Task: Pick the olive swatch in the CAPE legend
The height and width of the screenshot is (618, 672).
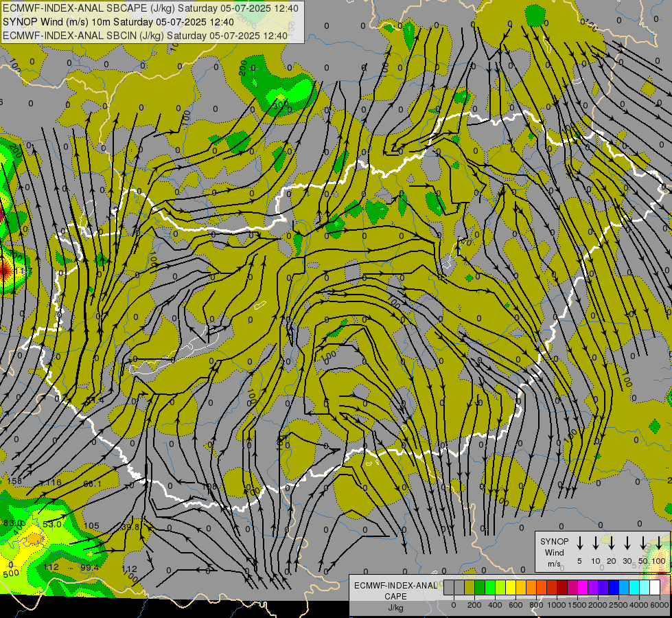Action: tap(470, 587)
